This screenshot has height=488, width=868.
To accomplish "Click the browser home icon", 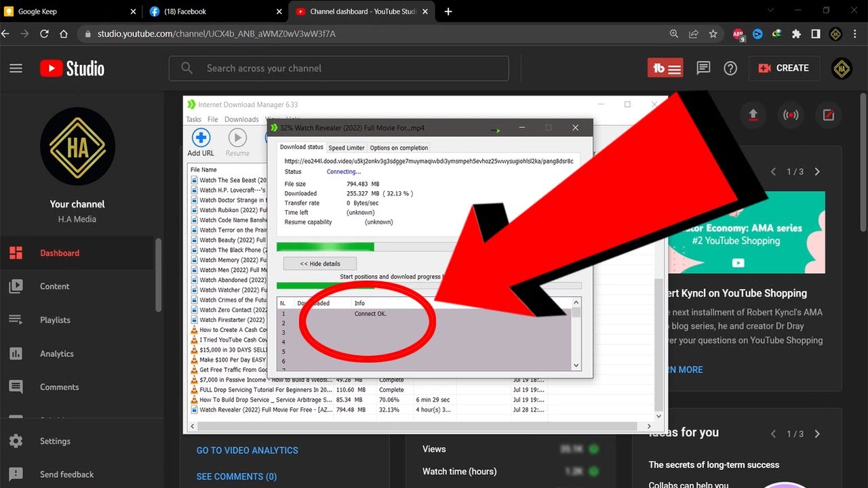I will click(63, 34).
